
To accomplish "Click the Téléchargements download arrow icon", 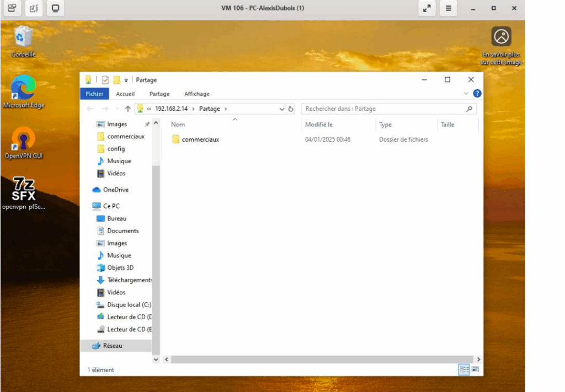I will (100, 280).
